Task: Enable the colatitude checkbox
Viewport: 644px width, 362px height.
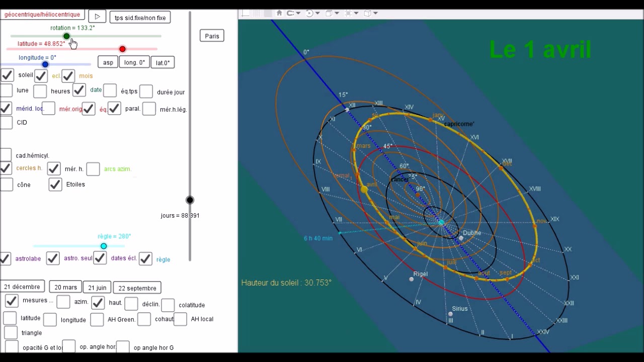Action: [168, 305]
